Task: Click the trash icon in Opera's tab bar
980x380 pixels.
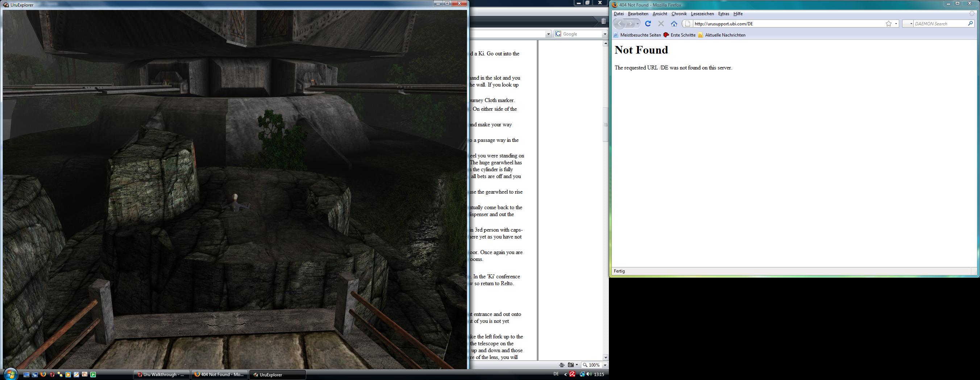Action: pyautogui.click(x=603, y=21)
